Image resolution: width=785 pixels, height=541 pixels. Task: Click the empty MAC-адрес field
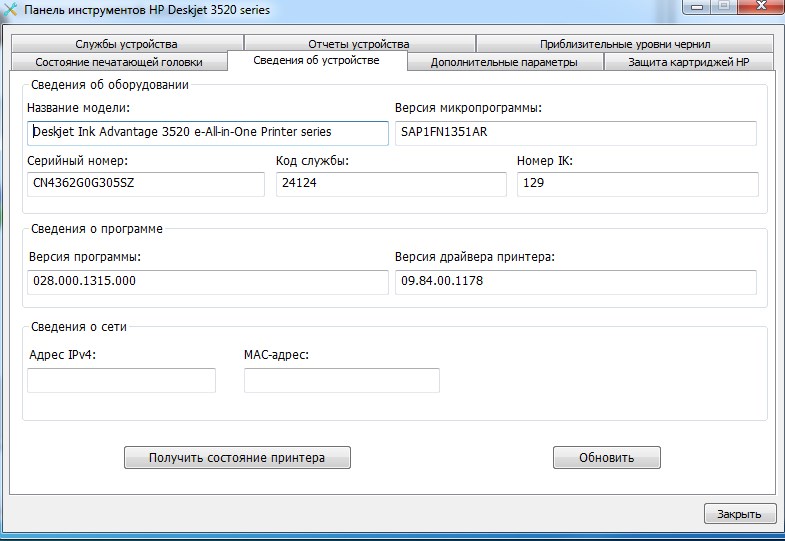[x=341, y=380]
